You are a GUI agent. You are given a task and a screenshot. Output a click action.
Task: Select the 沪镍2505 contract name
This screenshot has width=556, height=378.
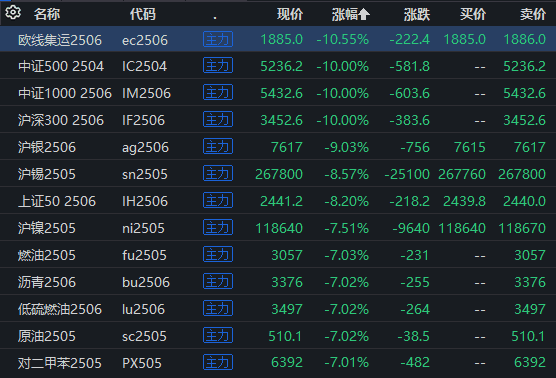47,228
